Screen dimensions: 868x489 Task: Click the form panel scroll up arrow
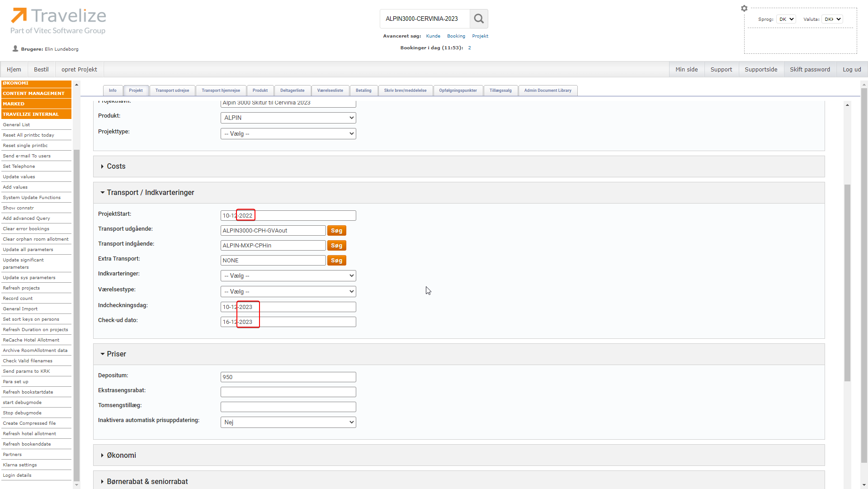847,105
